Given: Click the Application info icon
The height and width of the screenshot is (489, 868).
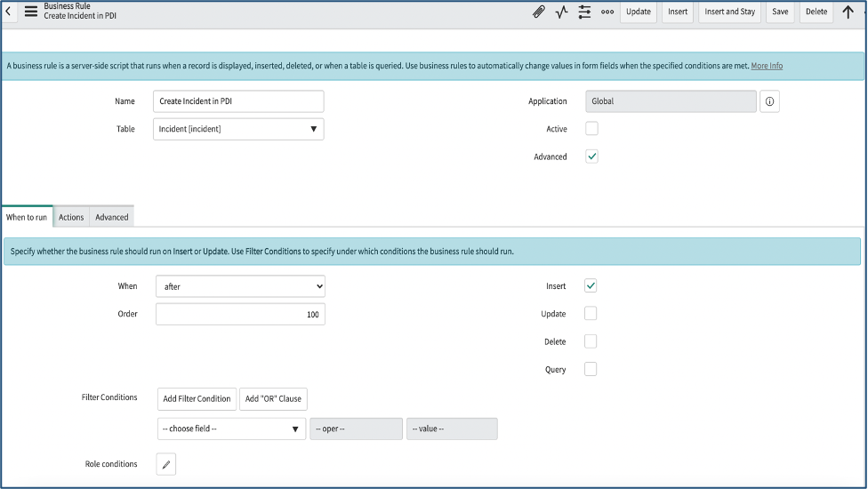Looking at the screenshot, I should click(769, 101).
